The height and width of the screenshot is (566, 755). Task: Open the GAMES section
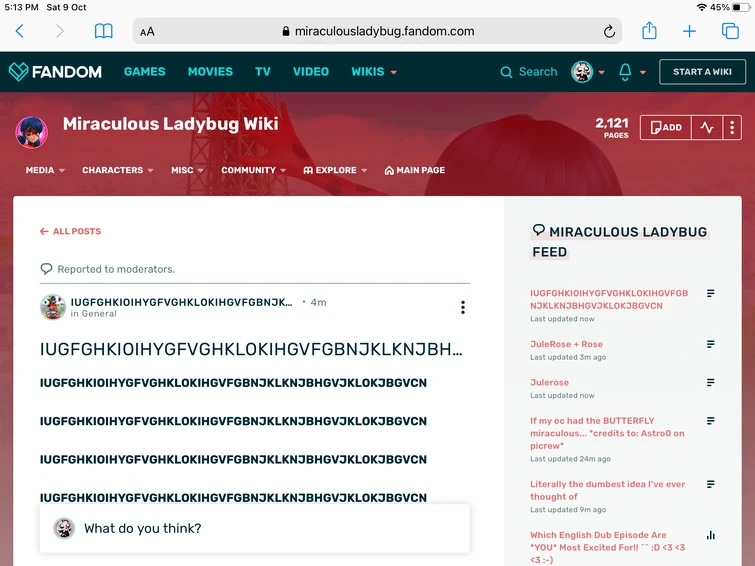click(144, 72)
